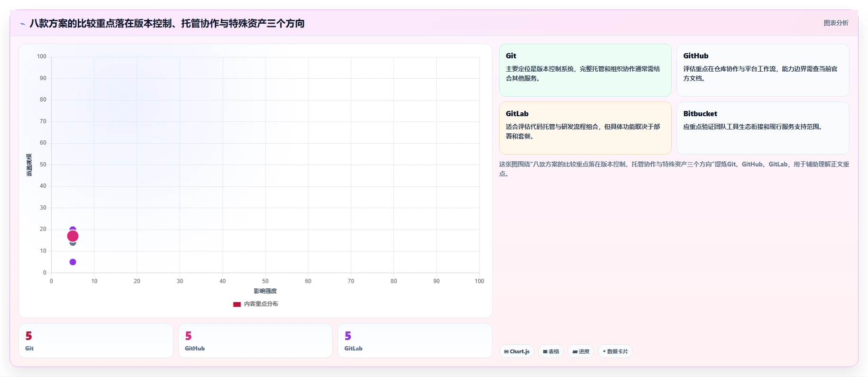Screen dimensions: 868x377
Task: Click the stat card showing 5 Git
Action: click(x=96, y=340)
